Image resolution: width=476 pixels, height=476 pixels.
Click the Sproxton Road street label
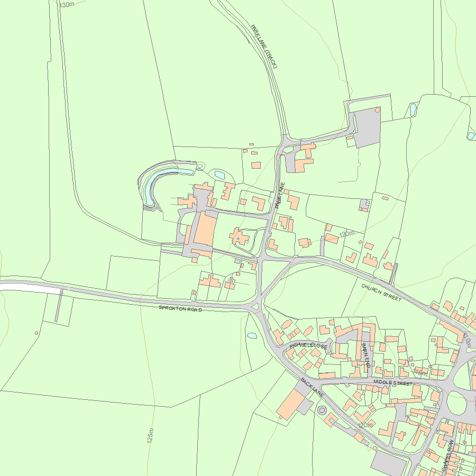click(180, 309)
